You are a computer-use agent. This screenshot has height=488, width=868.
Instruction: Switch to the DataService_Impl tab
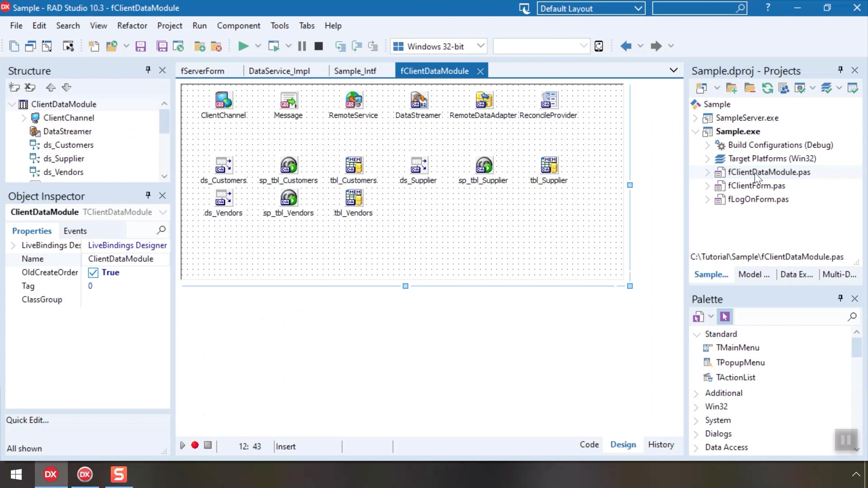coord(279,71)
